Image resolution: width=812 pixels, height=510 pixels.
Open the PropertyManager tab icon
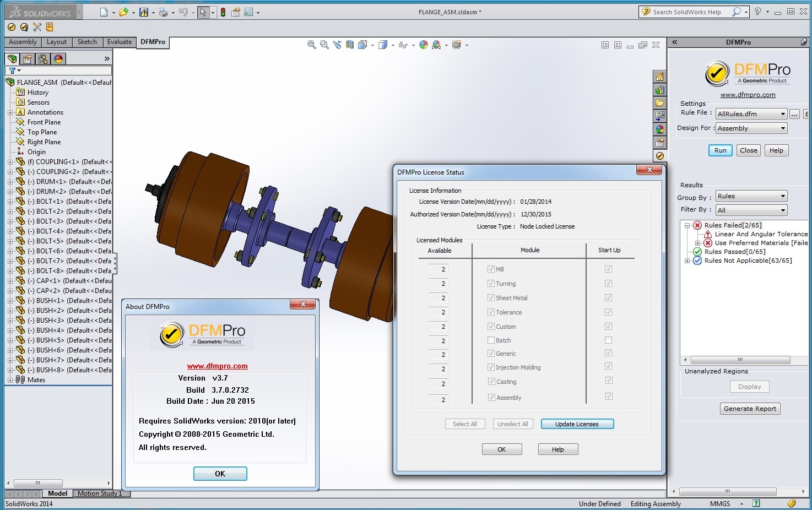point(28,58)
